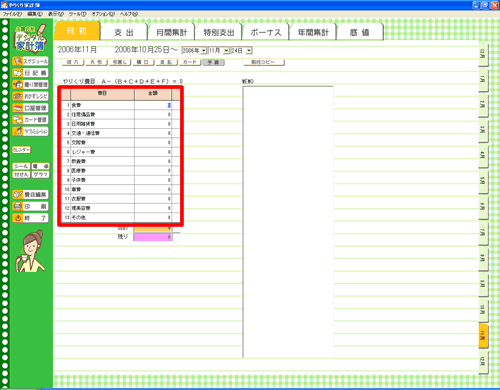Select the 3月 side tab
This screenshot has width=500, height=390.
tap(483, 130)
